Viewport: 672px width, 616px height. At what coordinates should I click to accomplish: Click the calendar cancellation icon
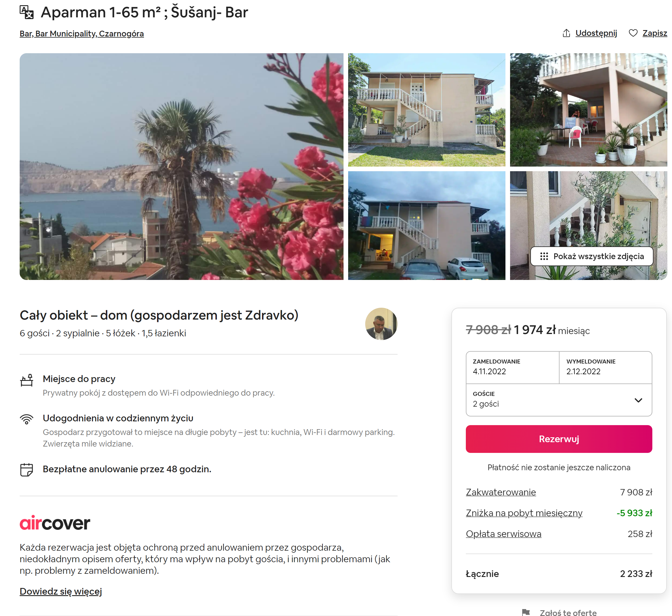click(x=27, y=470)
